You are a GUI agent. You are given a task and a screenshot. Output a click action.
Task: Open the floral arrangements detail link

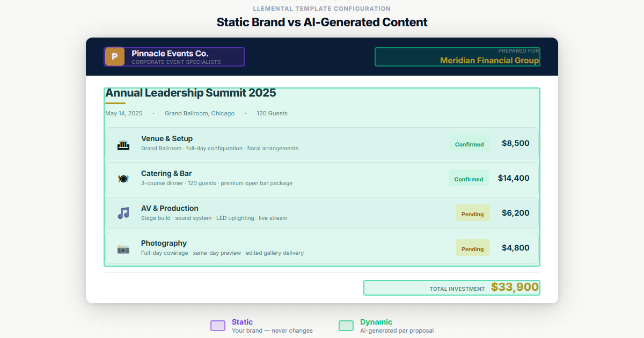point(274,148)
